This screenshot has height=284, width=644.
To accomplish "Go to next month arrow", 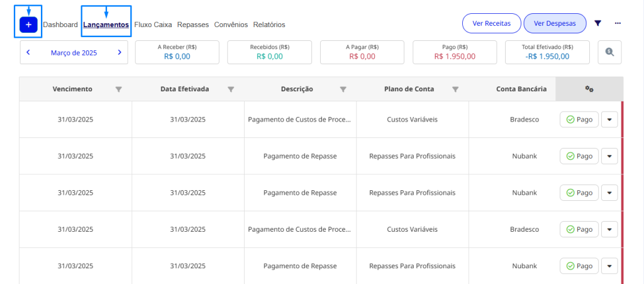I will [119, 53].
